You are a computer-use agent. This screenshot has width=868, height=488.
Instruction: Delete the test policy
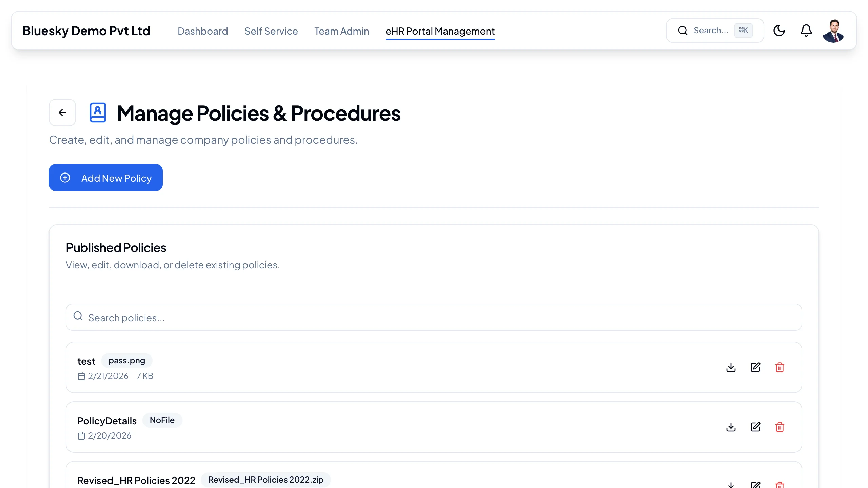(x=780, y=367)
